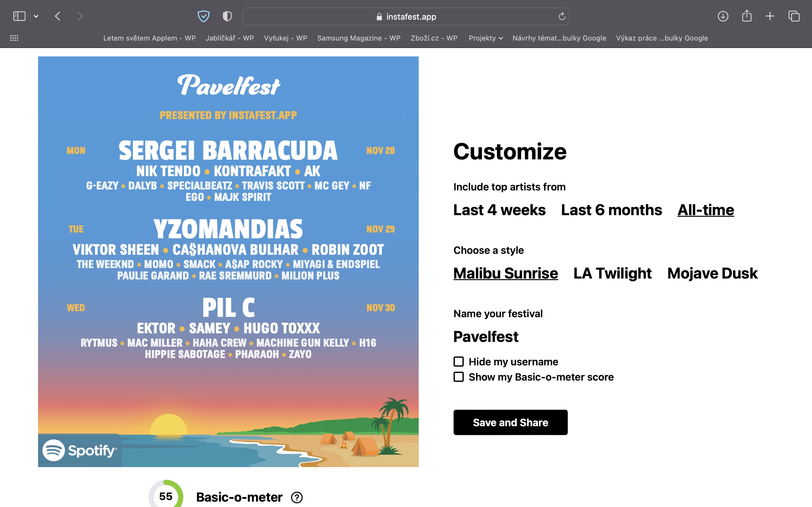Open the Jablíčkář - WP bookmark
This screenshot has width=812, height=507.
pos(230,38)
